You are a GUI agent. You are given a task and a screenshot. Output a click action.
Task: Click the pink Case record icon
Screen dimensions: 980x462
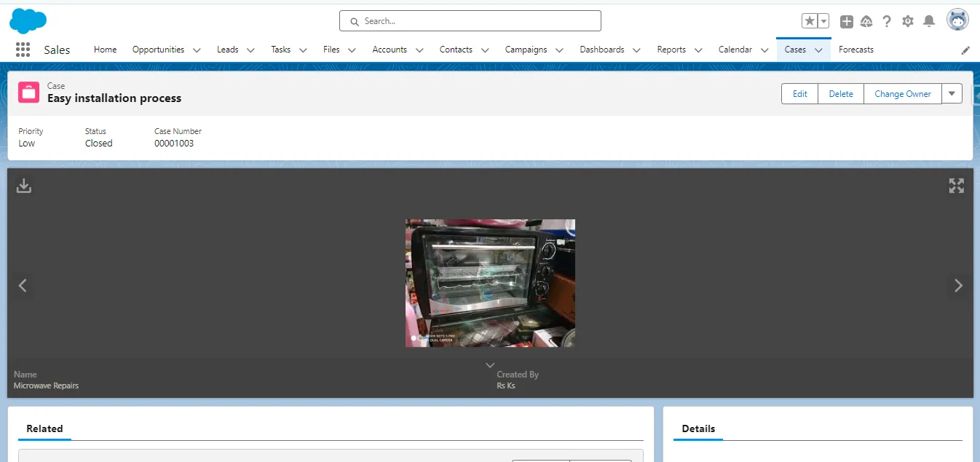(x=28, y=93)
